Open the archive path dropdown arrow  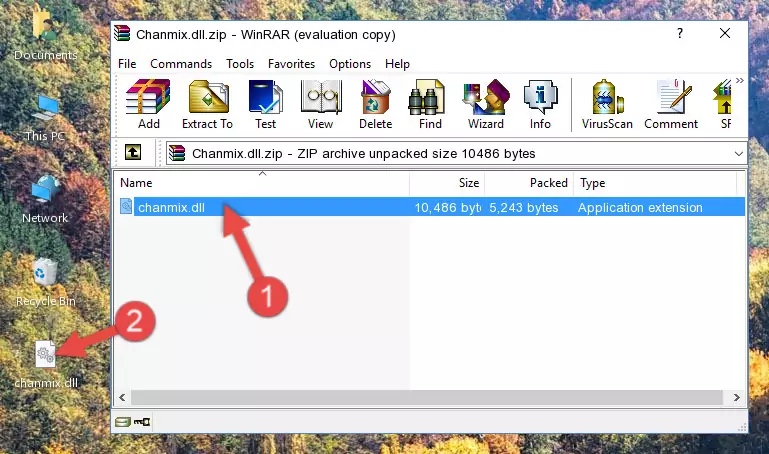[739, 153]
